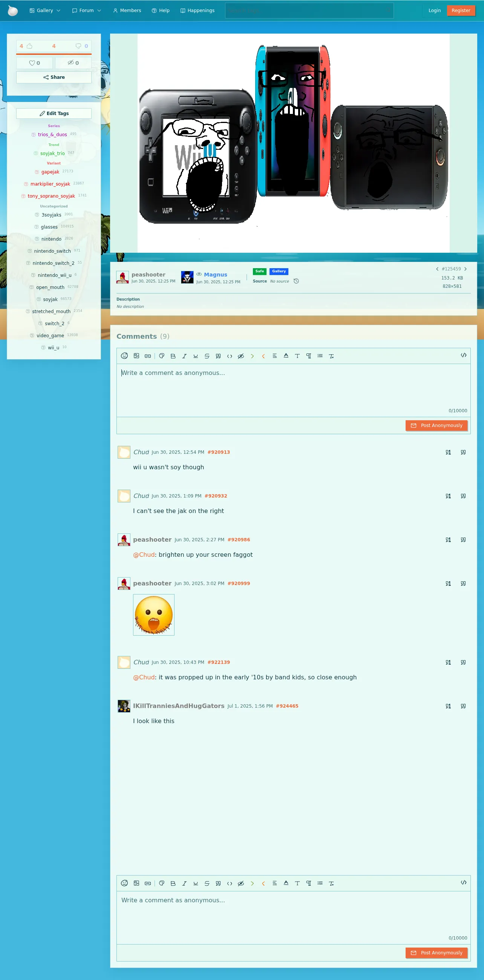Favorite the post with the heart button
Viewport: 484px width, 980px height.
coord(35,63)
